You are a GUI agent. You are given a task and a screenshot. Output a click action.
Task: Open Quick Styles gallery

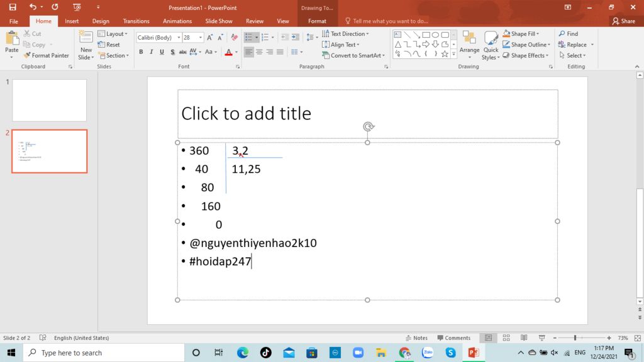click(x=491, y=45)
